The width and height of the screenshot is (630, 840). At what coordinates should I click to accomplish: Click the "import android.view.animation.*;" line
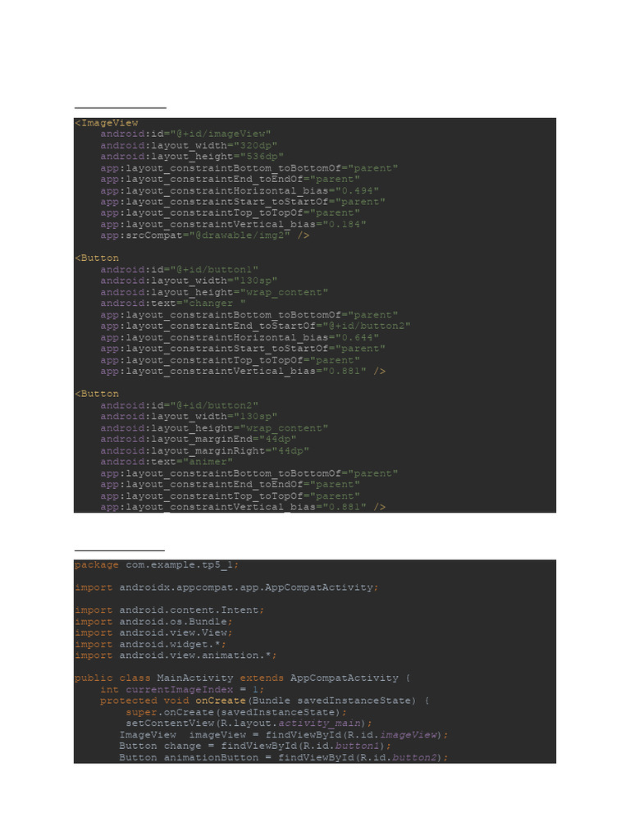(x=176, y=655)
